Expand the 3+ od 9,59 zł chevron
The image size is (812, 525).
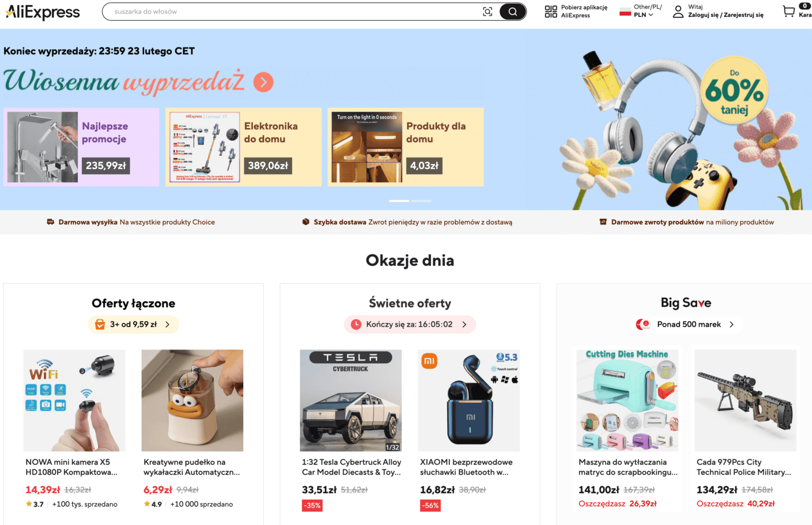click(168, 325)
